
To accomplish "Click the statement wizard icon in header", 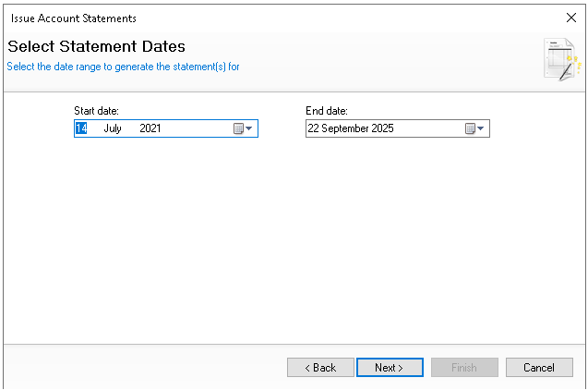I will [x=561, y=59].
